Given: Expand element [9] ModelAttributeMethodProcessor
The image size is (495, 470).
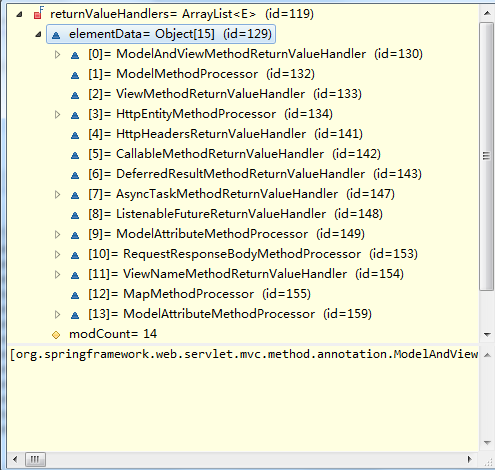Looking at the screenshot, I should 57,234.
